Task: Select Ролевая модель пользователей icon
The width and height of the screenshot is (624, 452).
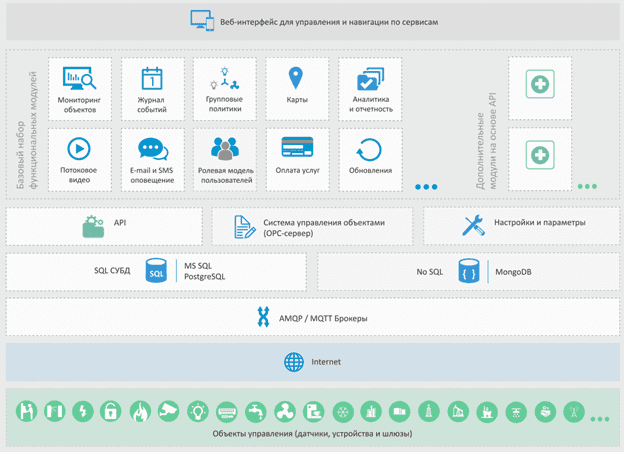Action: click(x=224, y=148)
